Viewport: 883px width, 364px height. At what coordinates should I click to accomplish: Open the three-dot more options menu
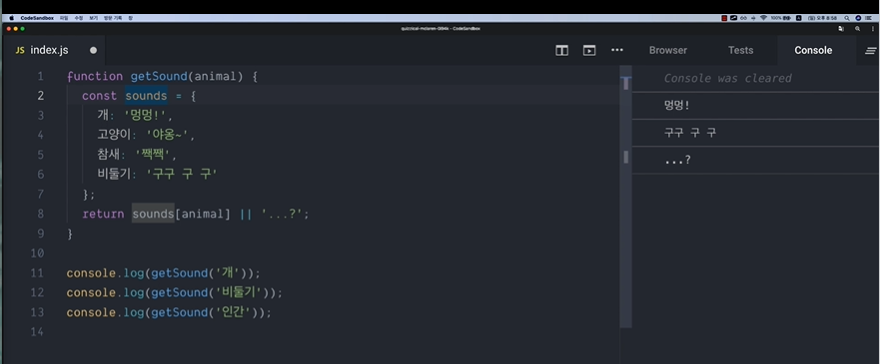tap(617, 50)
